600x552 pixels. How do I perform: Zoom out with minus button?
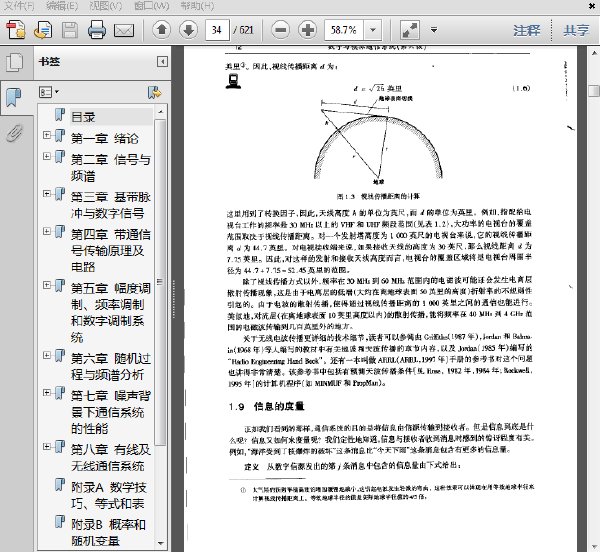[x=280, y=30]
